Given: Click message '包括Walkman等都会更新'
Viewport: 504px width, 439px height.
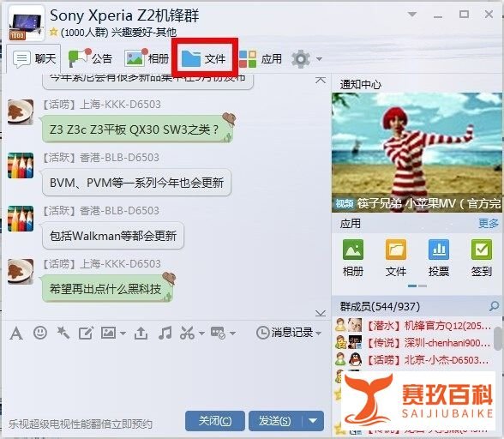Looking at the screenshot, I should coord(113,236).
